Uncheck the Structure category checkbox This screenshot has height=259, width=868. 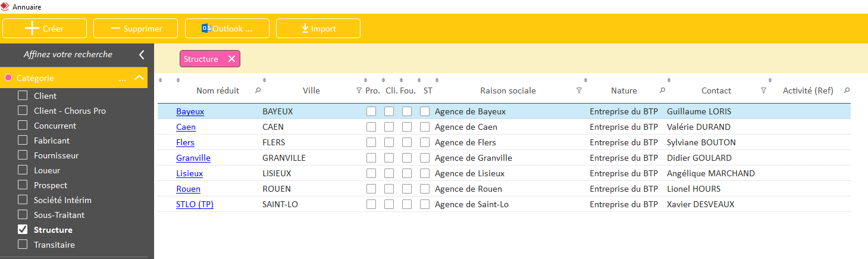23,230
